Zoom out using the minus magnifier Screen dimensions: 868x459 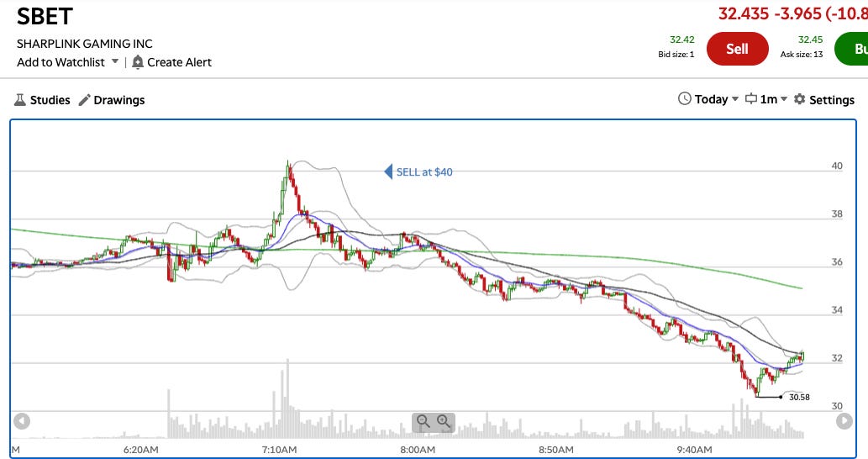[423, 422]
